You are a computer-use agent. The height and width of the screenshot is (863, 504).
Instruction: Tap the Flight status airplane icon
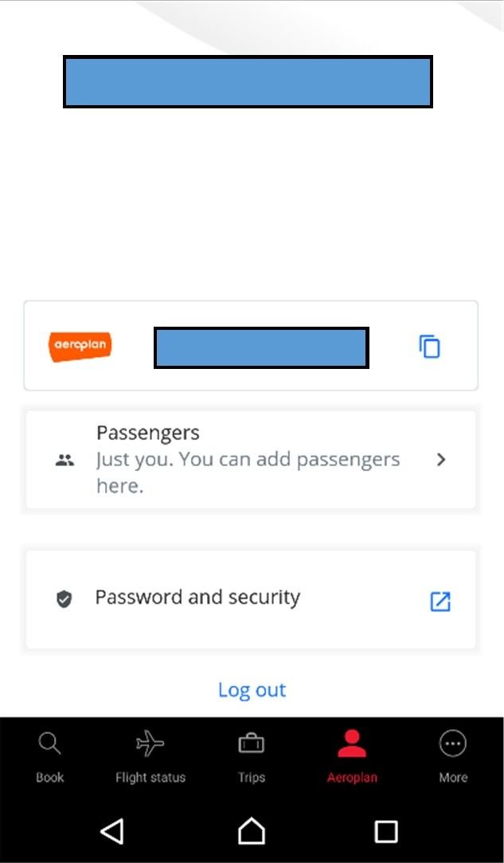(x=149, y=743)
